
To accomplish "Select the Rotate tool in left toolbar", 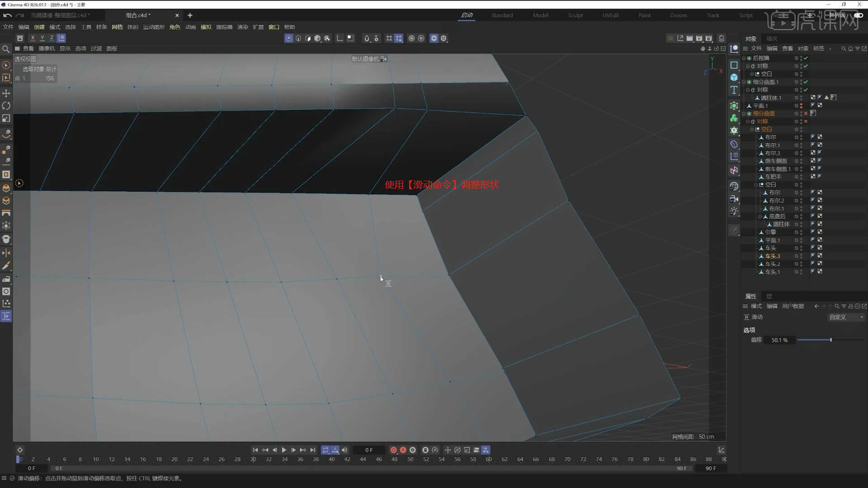I will [6, 106].
